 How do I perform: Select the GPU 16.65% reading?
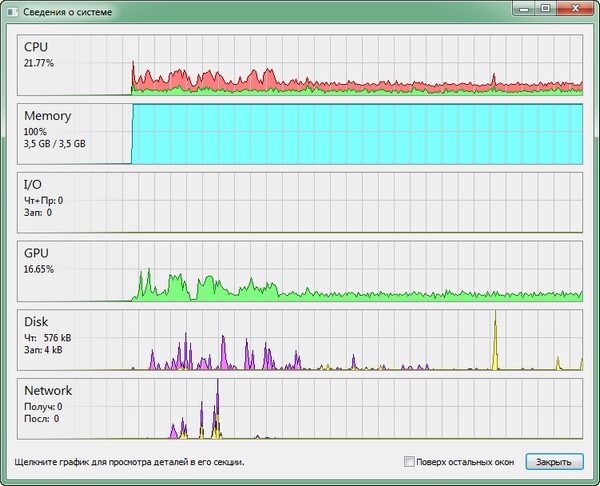(38, 269)
